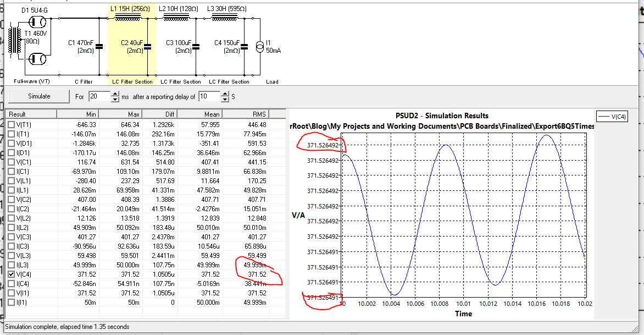Screen dimensions: 644x335
Task: Enable the I(L2) result checkbox
Action: [11, 228]
